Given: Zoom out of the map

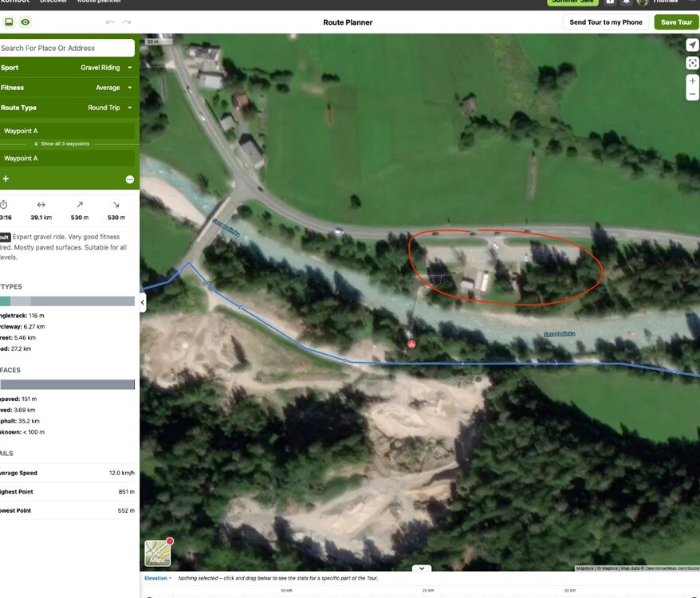Looking at the screenshot, I should [691, 94].
